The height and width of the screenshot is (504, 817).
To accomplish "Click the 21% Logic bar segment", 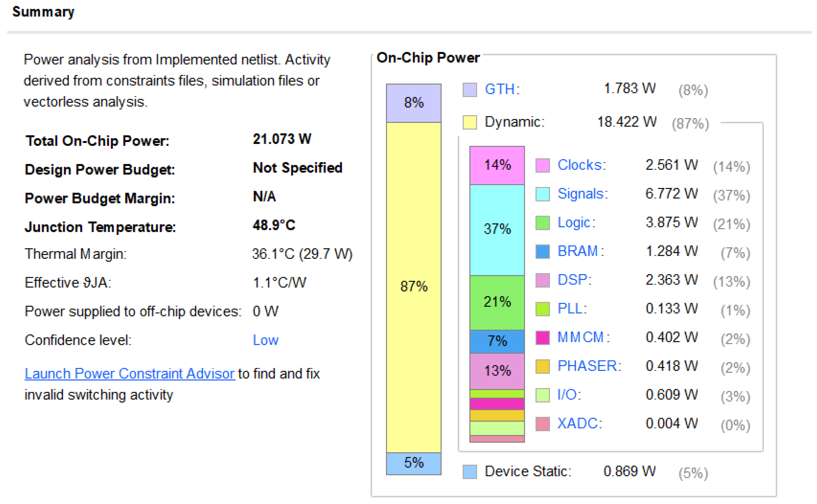I will click(497, 302).
